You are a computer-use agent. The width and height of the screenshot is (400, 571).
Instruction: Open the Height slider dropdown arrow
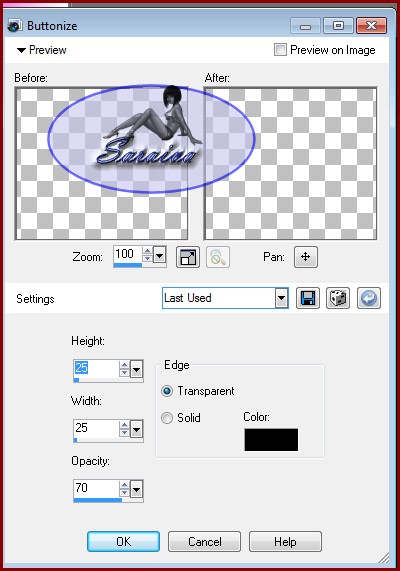(x=136, y=369)
